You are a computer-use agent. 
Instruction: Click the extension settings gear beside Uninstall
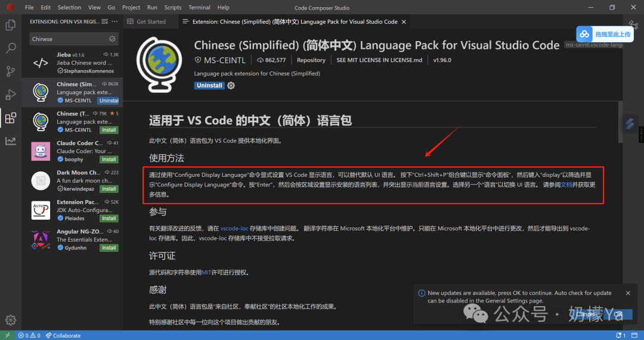(231, 85)
